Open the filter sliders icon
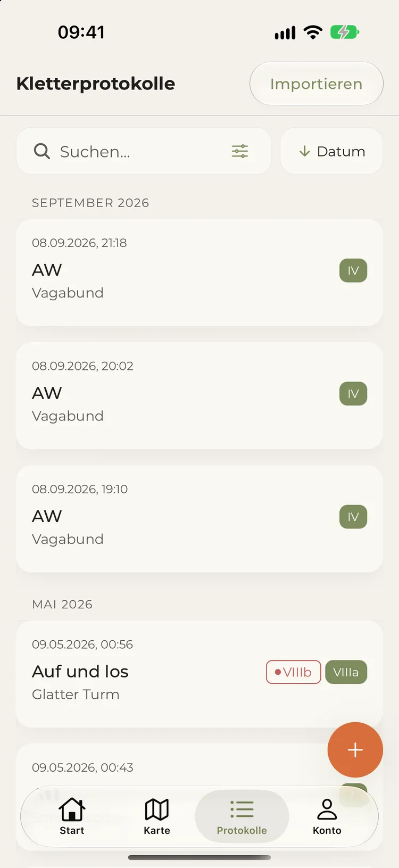This screenshot has height=868, width=399. pos(240,151)
